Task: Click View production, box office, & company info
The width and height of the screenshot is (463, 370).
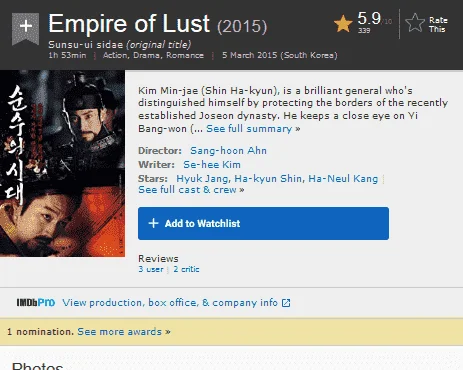Action: (170, 303)
